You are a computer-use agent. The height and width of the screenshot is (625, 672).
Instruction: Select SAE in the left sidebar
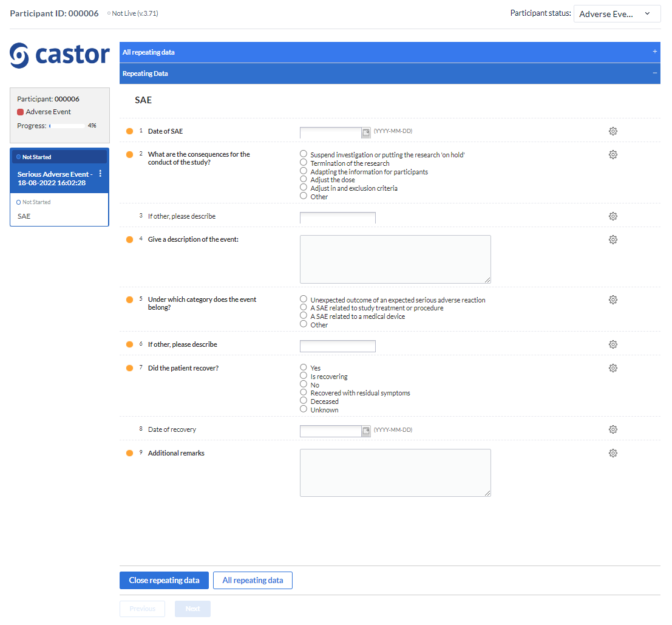23,216
